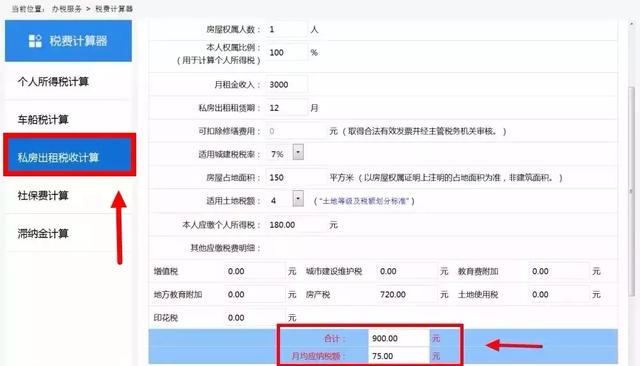Click the 房产税 amount field
The height and width of the screenshot is (366, 640).
pyautogui.click(x=407, y=295)
